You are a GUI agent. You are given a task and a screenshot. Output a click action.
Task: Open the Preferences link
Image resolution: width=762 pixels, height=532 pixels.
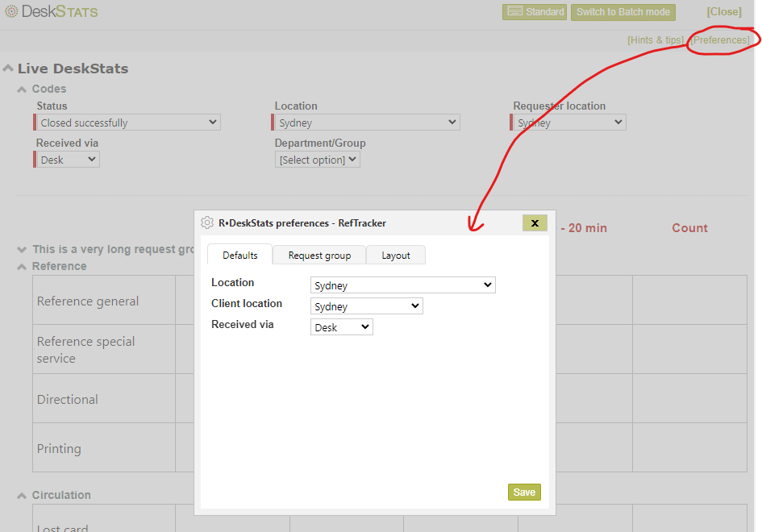720,39
